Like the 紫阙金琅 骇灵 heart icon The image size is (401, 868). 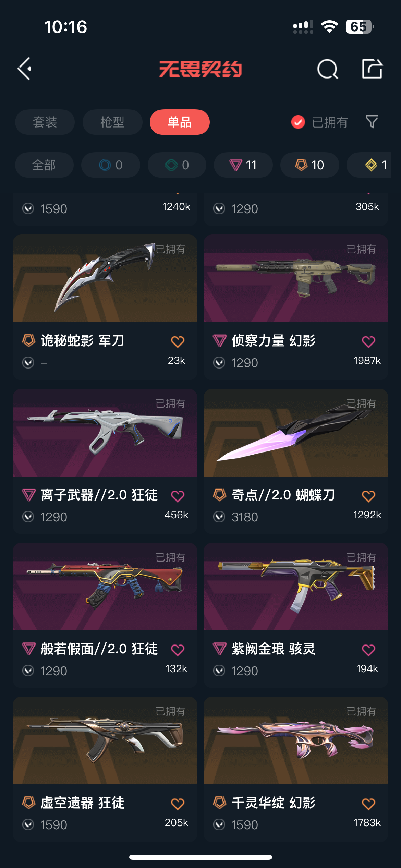click(368, 650)
